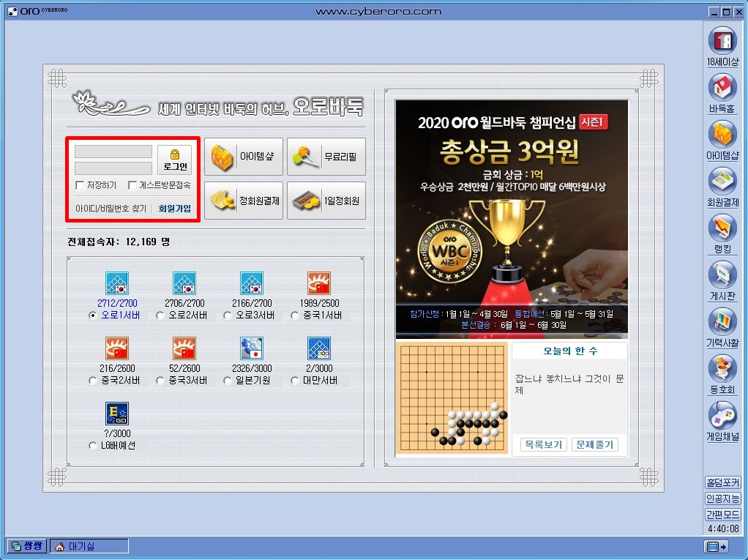Image resolution: width=748 pixels, height=560 pixels.
Task: Select the 일본기원 radio button
Action: click(227, 381)
